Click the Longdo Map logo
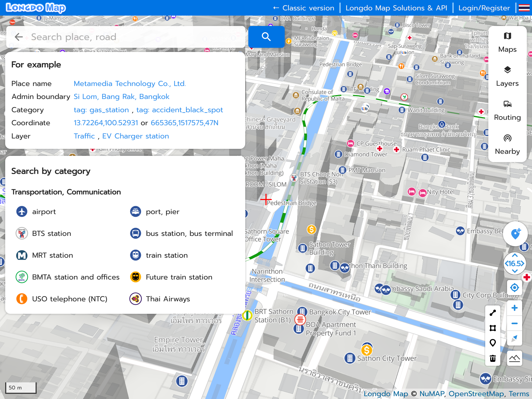This screenshot has width=532, height=399. [36, 8]
